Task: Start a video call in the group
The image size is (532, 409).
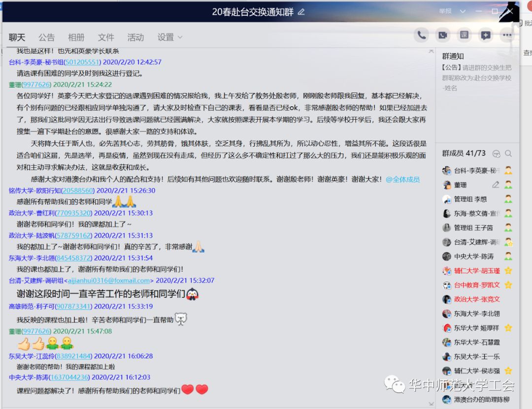Action: click(443, 35)
